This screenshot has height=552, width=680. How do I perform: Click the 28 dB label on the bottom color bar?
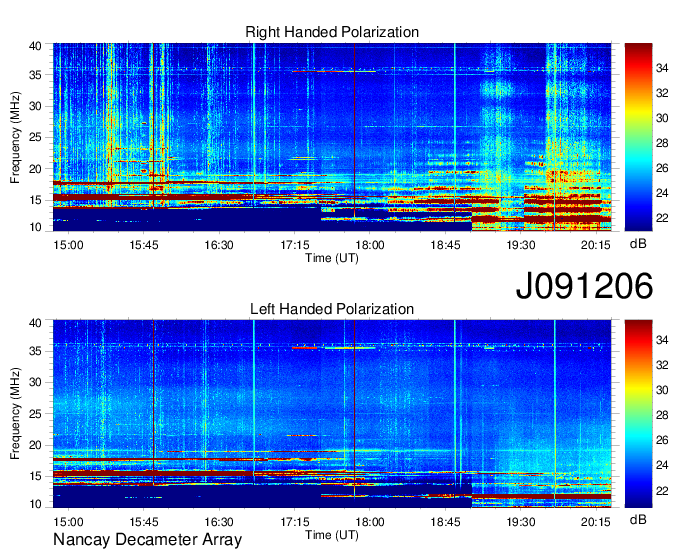pos(662,415)
